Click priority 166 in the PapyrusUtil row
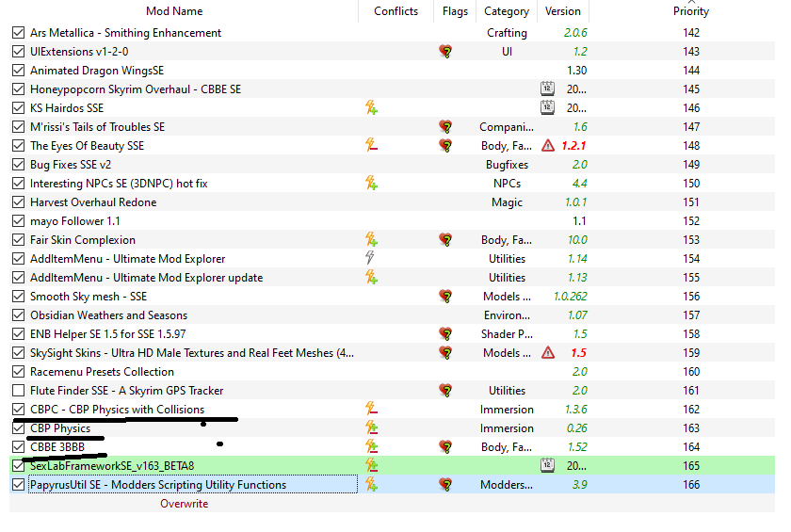Screen dimensions: 791x532 (x=691, y=485)
